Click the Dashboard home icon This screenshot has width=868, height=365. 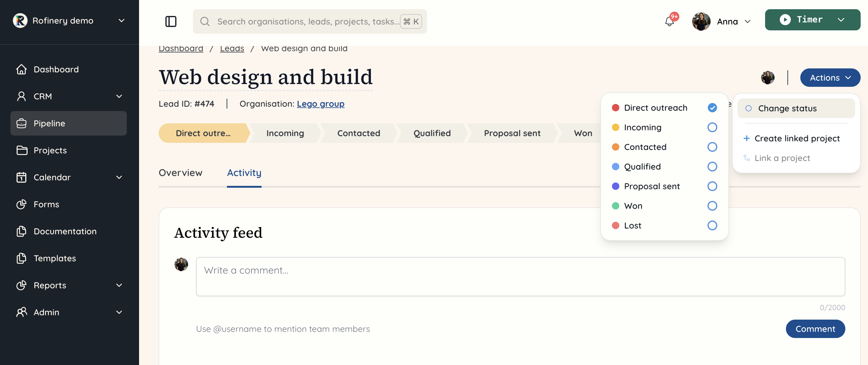(21, 69)
